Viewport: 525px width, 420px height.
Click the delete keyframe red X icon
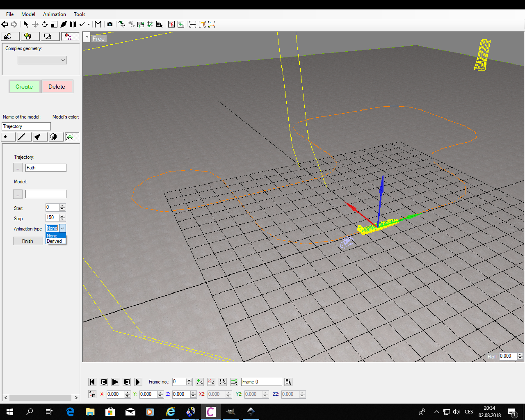211,382
